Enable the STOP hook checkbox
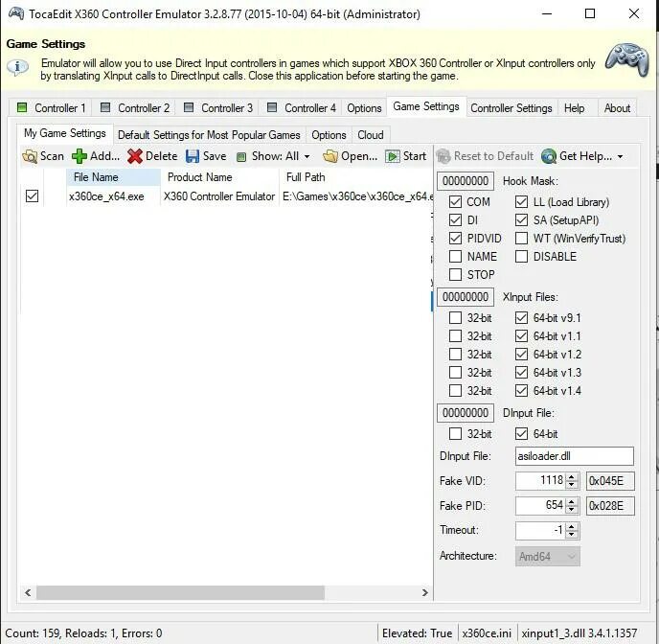The image size is (659, 644). pos(455,274)
